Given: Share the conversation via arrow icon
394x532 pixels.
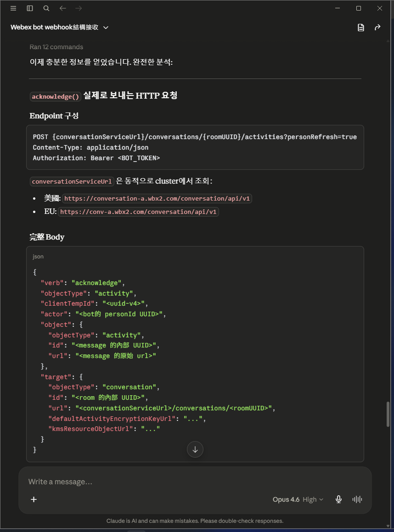Looking at the screenshot, I should coord(377,28).
